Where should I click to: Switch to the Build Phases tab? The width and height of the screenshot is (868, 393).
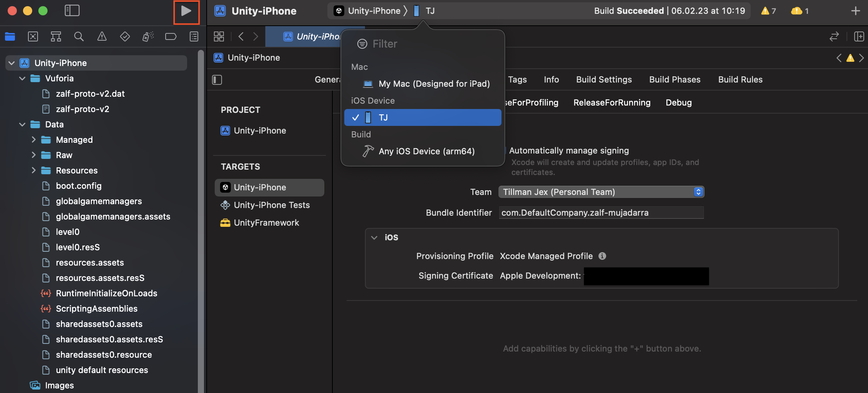pos(675,79)
